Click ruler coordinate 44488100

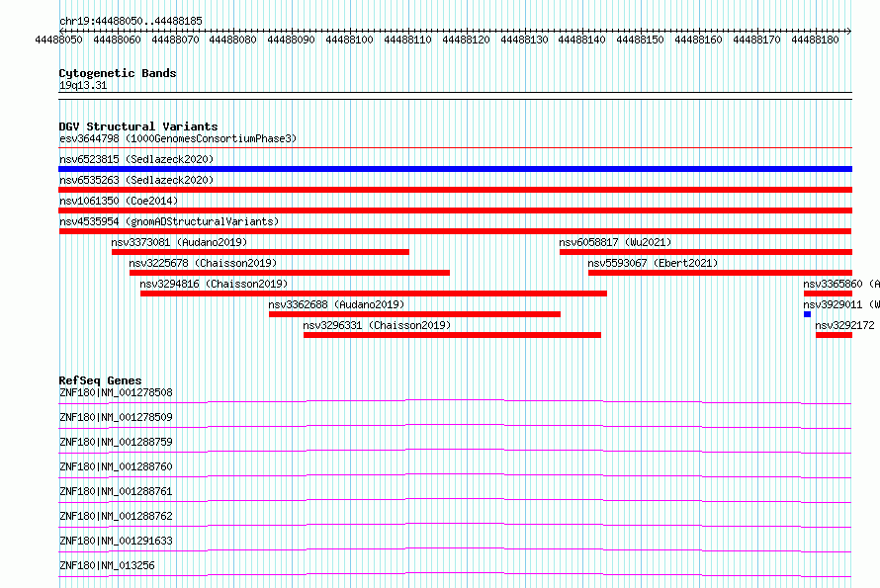click(x=349, y=40)
